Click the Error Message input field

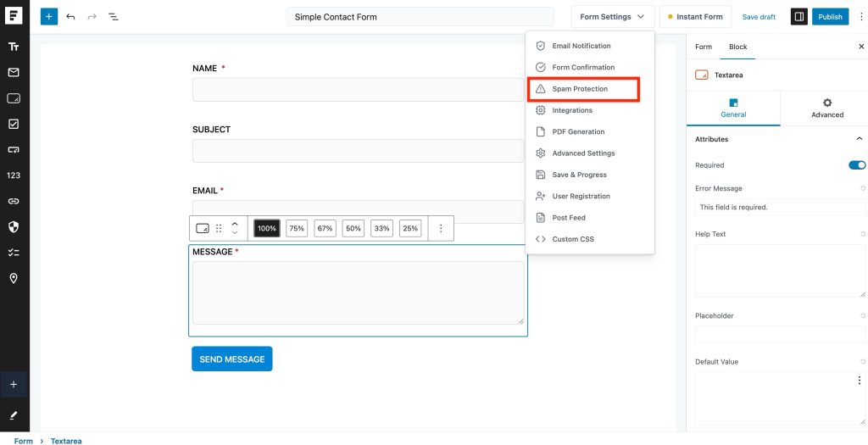coord(780,208)
